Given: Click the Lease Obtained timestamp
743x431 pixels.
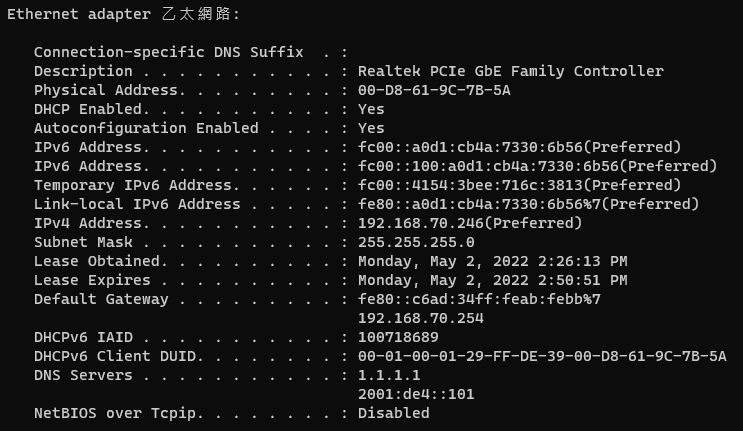Looking at the screenshot, I should [492, 261].
